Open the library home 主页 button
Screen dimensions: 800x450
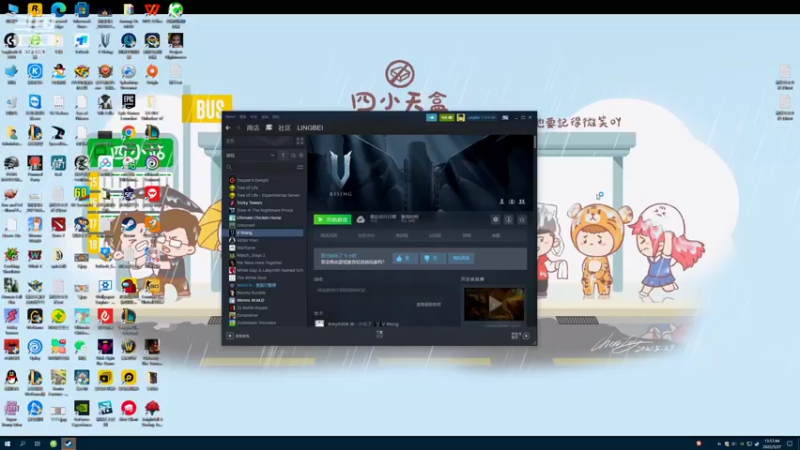(260, 141)
